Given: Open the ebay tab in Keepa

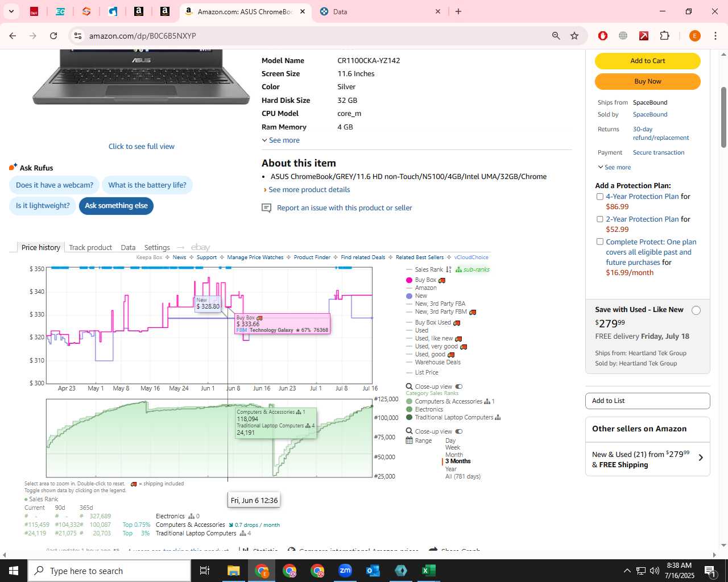Looking at the screenshot, I should (200, 247).
